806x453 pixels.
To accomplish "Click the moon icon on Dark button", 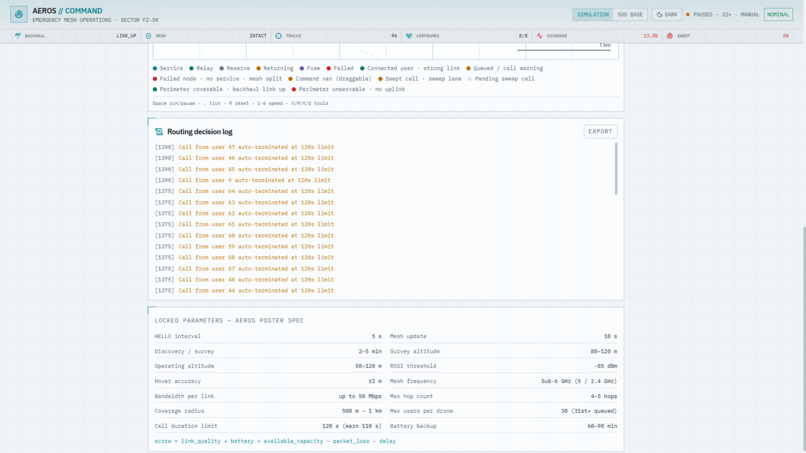I will (660, 14).
